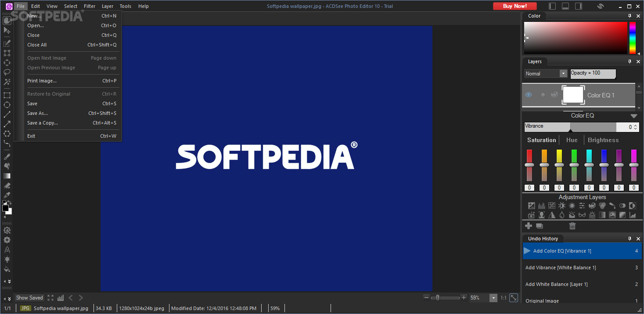The height and width of the screenshot is (314, 644).
Task: Collapse the Color EQ section arrow
Action: tap(633, 116)
